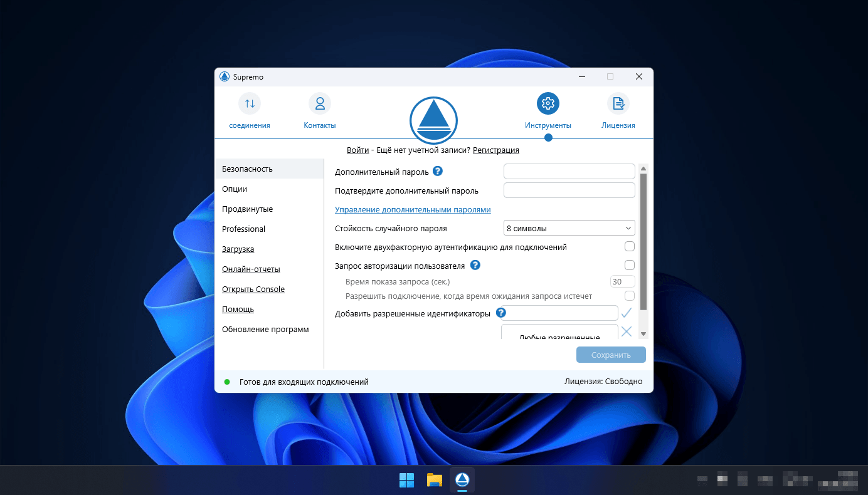Open the Помощь link

click(238, 309)
